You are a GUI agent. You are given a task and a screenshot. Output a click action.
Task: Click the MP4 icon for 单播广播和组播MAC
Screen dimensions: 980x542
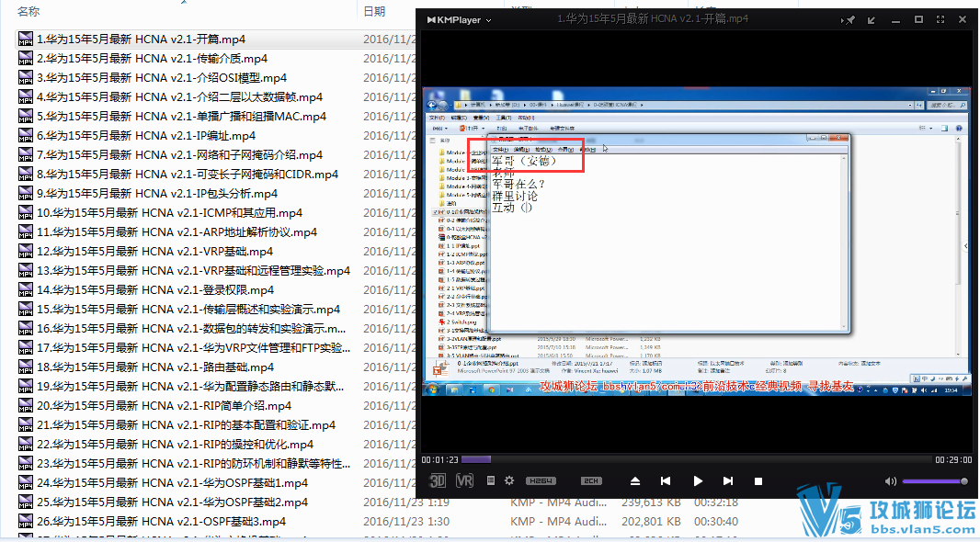[x=26, y=117]
